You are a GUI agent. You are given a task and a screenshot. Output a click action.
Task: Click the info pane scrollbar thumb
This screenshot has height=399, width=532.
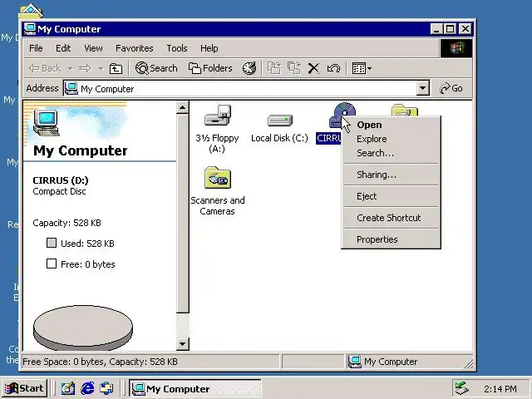pos(183,214)
